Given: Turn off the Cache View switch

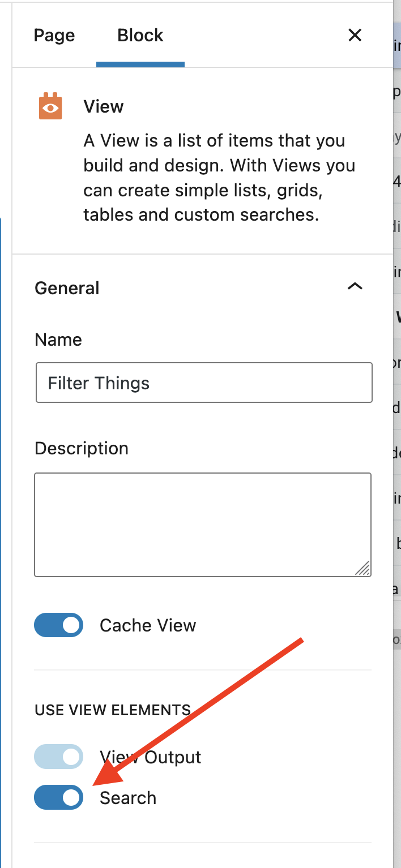Looking at the screenshot, I should point(58,625).
